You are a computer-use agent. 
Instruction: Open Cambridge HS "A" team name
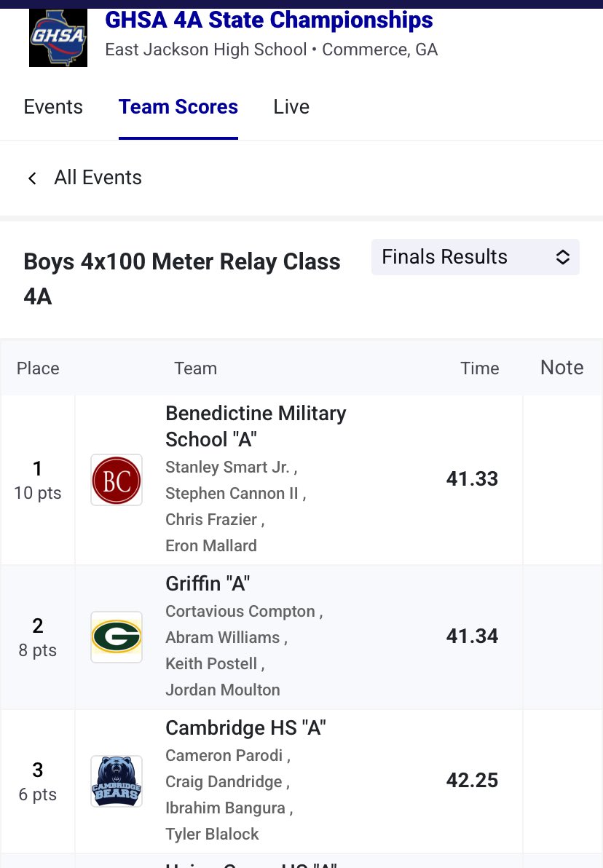point(246,728)
